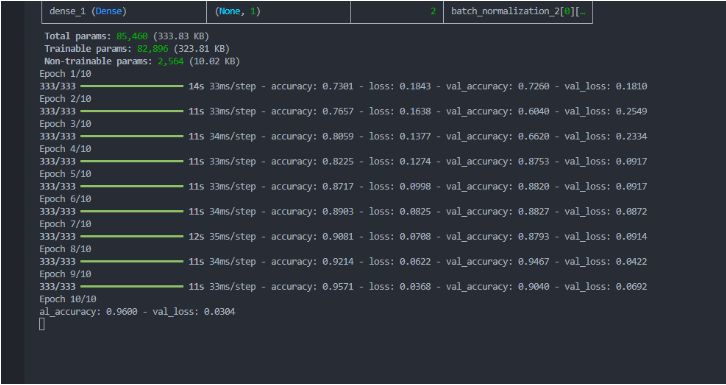This screenshot has width=726, height=385.
Task: Click the "accuracy: 0.7301" value
Action: point(313,86)
